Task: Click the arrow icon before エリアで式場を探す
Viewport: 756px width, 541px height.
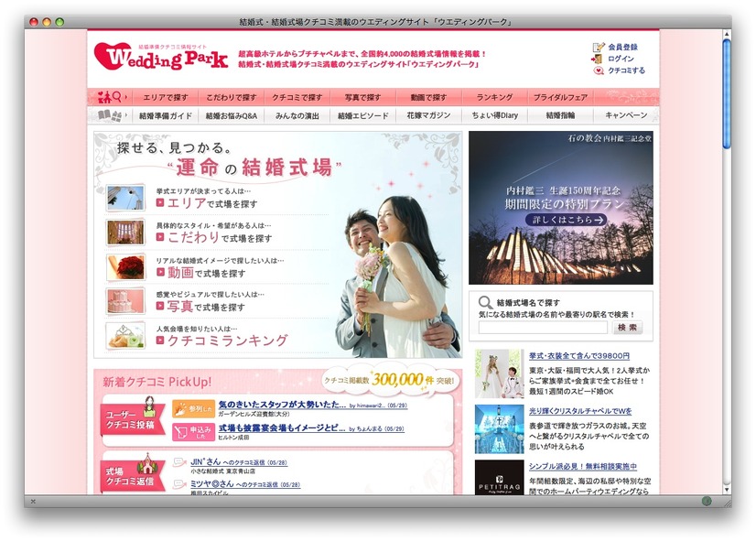Action: (160, 203)
